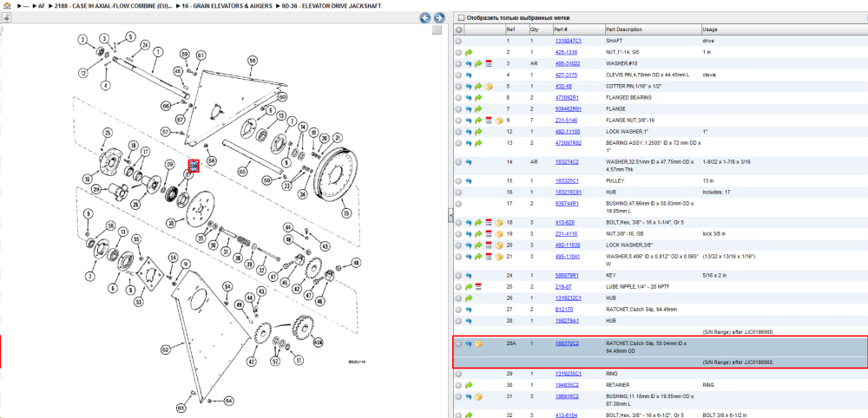Select the circle button for NUT 1"-14 row
This screenshot has height=418, width=868.
[459, 52]
